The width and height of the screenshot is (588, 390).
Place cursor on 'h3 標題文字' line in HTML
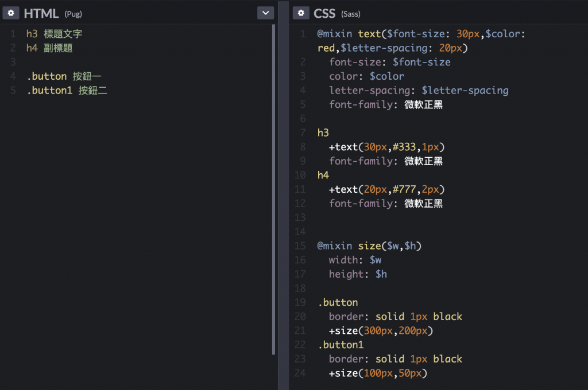click(x=54, y=34)
